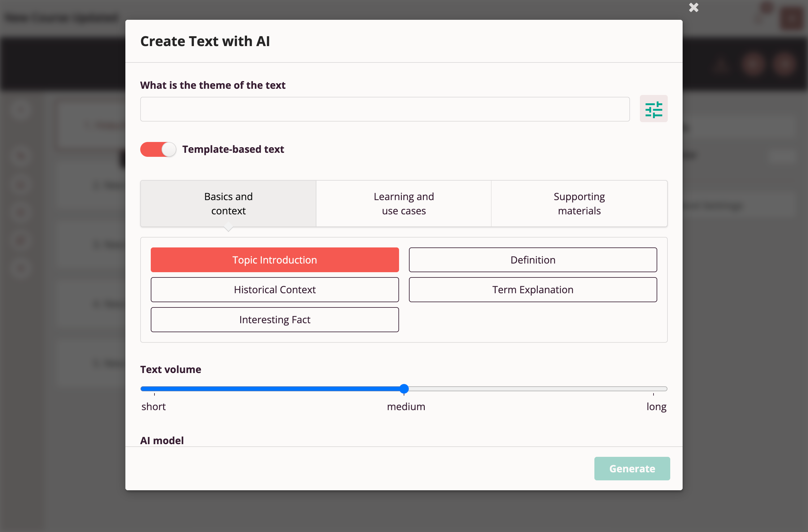Click the theme of the text input field
This screenshot has width=808, height=532.
point(385,109)
